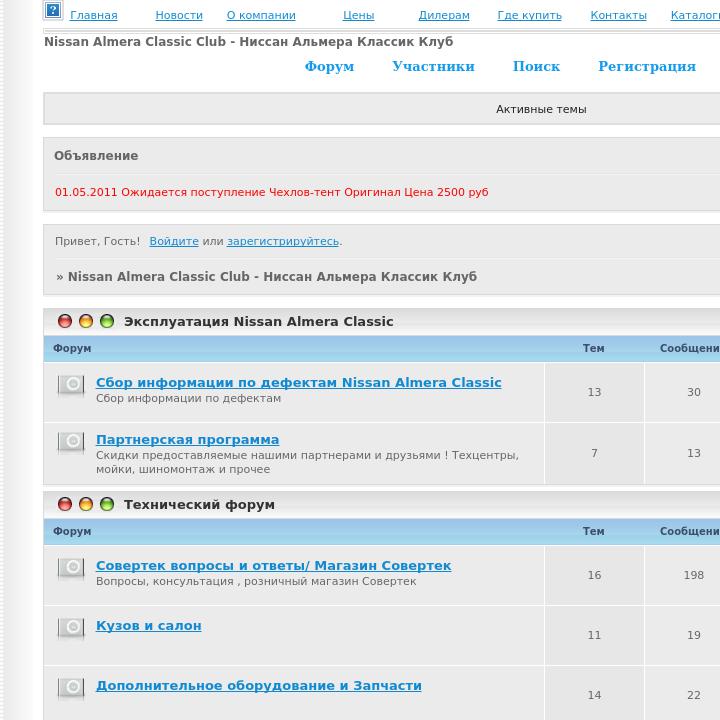Click Технический форум category title

(199, 505)
